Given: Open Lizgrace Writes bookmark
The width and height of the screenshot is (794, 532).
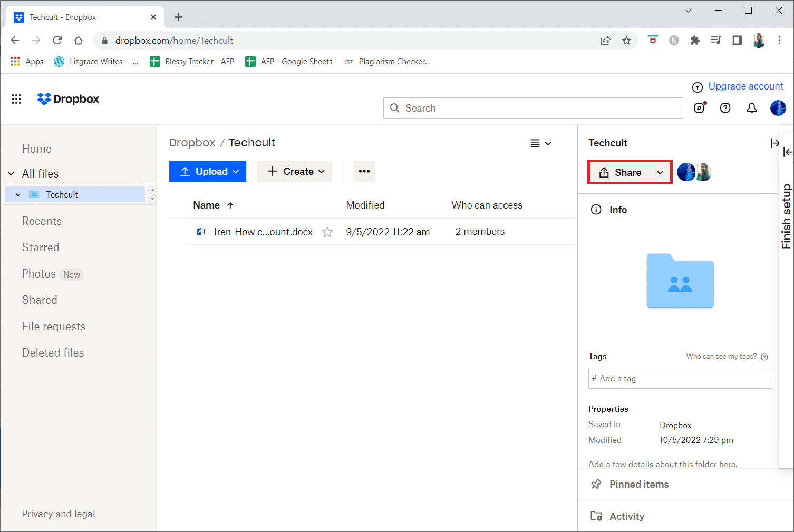Looking at the screenshot, I should tap(96, 62).
